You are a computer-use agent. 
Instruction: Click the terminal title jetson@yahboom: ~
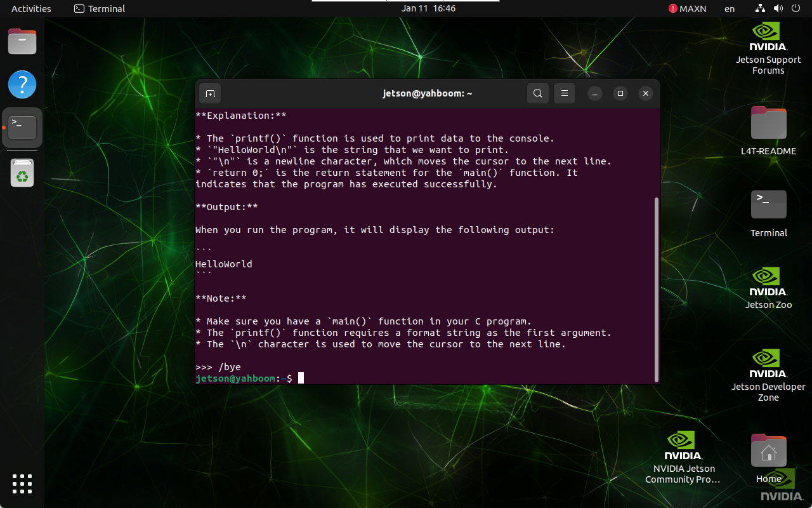428,93
